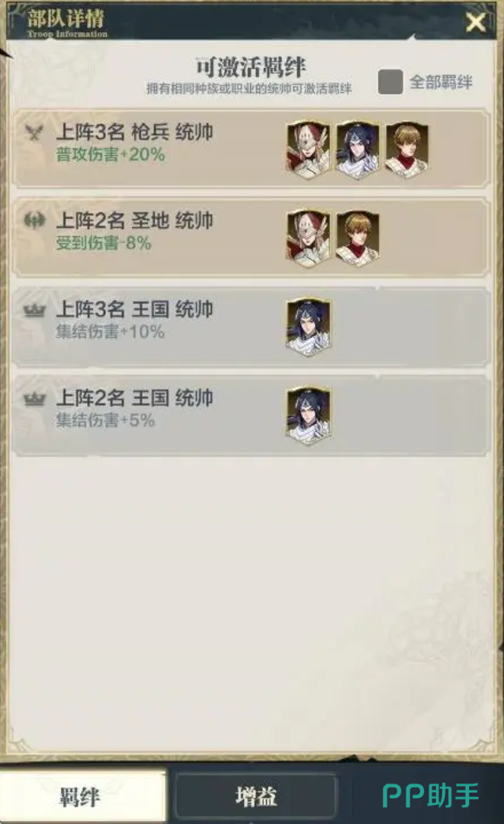Toggle the 全部羁绊 checkbox
This screenshot has width=504, height=824.
[x=390, y=82]
